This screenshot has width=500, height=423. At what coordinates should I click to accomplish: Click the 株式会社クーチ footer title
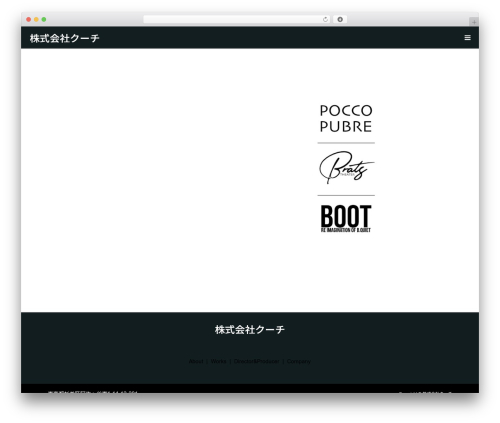point(250,330)
